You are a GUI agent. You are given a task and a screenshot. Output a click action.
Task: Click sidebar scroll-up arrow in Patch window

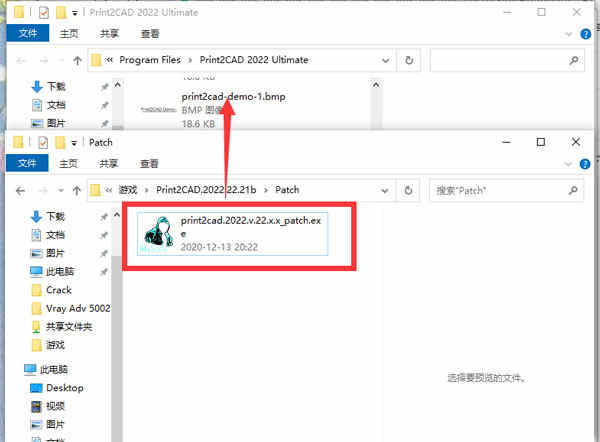click(x=117, y=215)
